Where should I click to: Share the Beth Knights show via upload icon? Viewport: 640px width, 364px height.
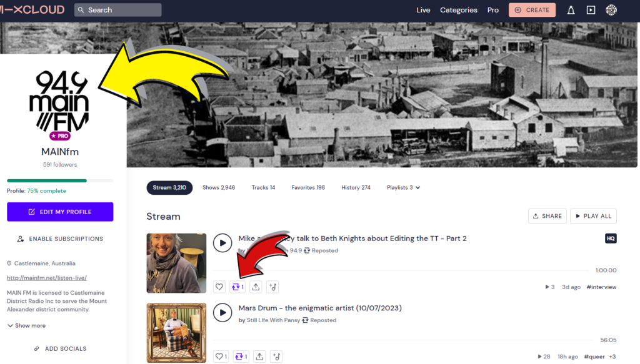coord(256,287)
